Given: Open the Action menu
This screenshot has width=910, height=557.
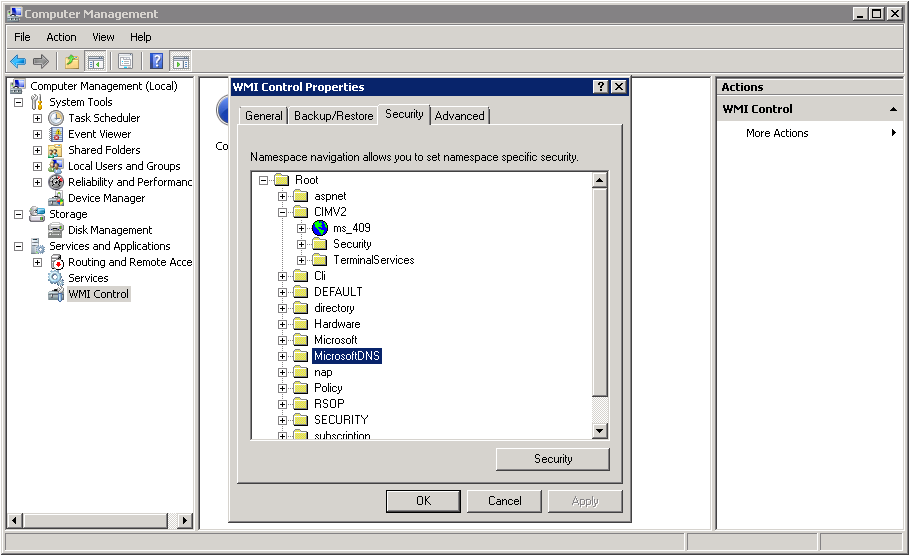Looking at the screenshot, I should click(61, 37).
